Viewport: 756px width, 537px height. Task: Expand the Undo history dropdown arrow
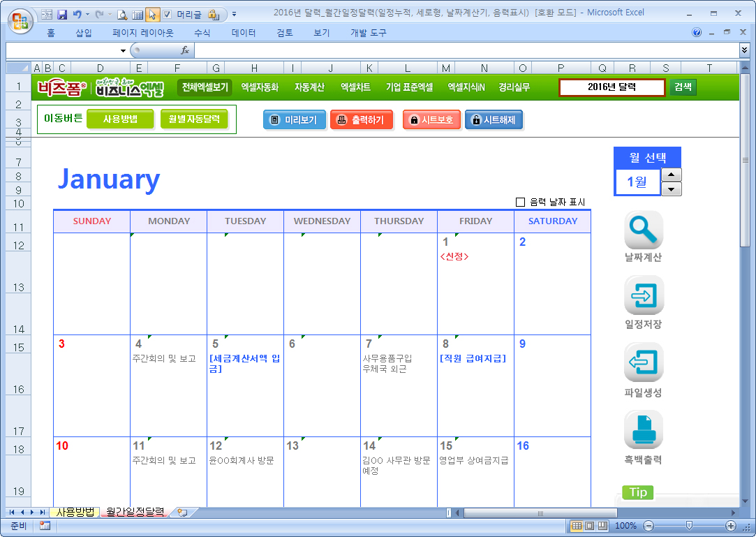pyautogui.click(x=88, y=15)
